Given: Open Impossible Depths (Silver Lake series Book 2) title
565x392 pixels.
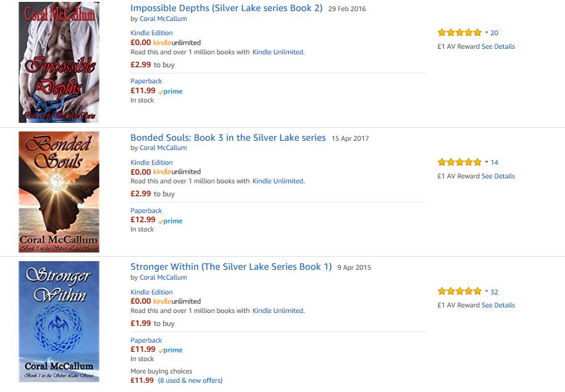Looking at the screenshot, I should (x=226, y=9).
